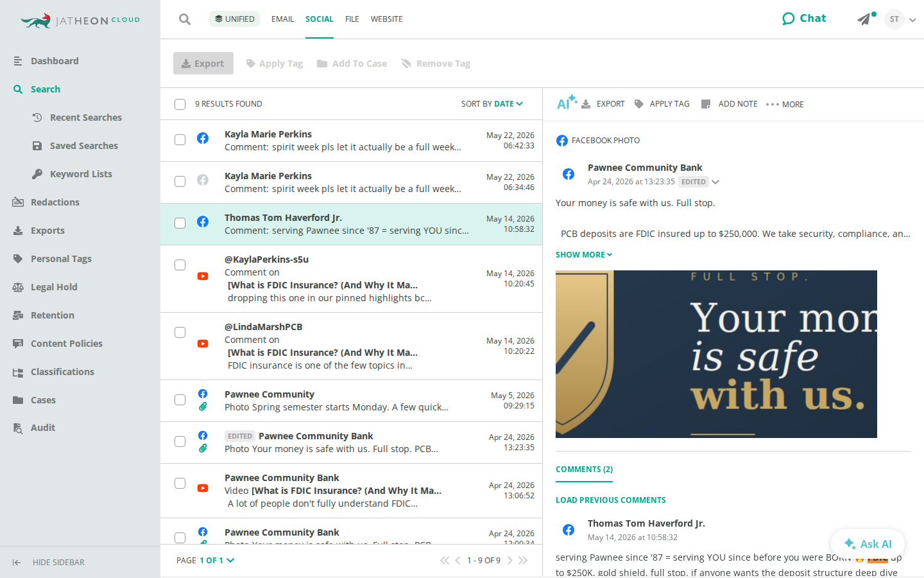
Task: Switch to the Website tab
Action: tap(387, 19)
